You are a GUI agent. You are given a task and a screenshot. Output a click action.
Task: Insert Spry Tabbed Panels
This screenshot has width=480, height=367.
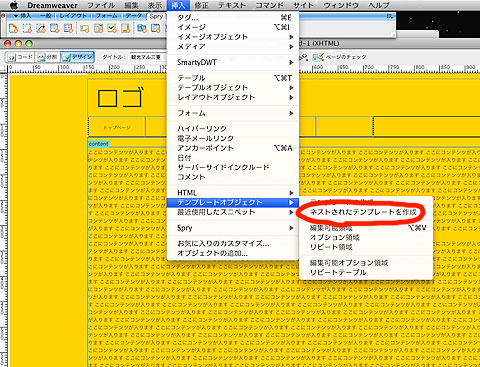coord(156,29)
